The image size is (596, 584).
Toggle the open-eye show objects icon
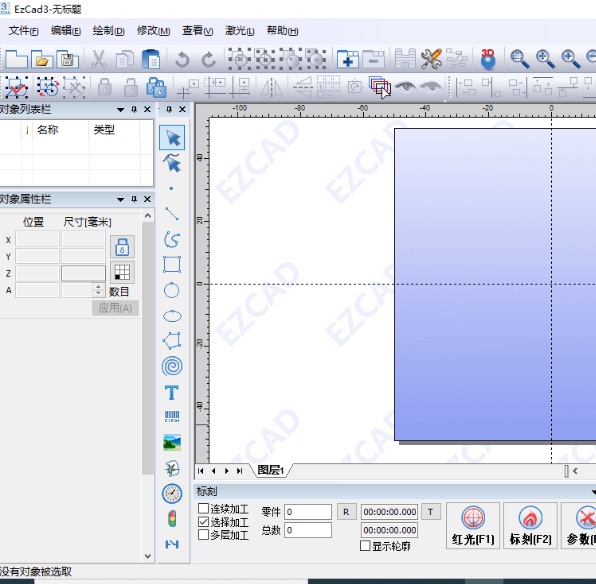[406, 87]
